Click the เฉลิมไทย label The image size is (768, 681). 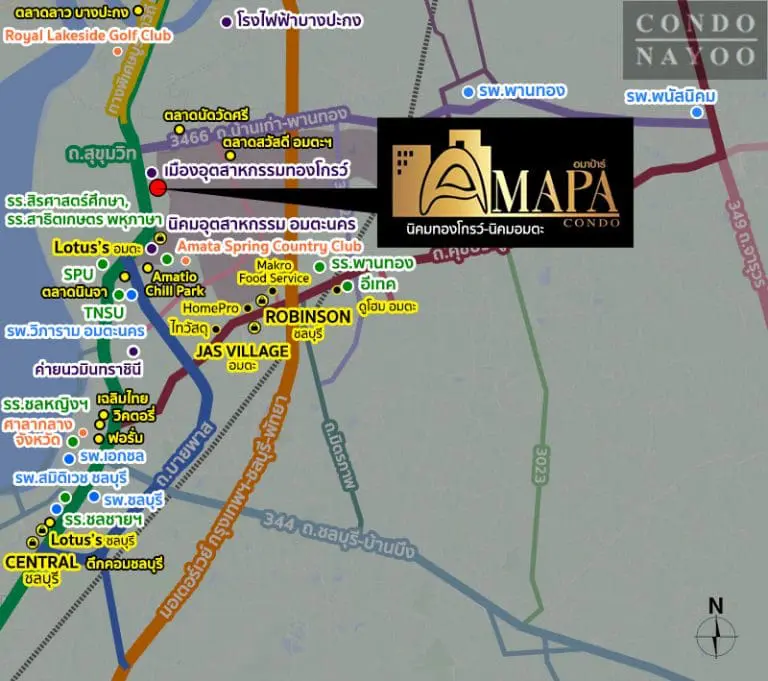pos(122,399)
